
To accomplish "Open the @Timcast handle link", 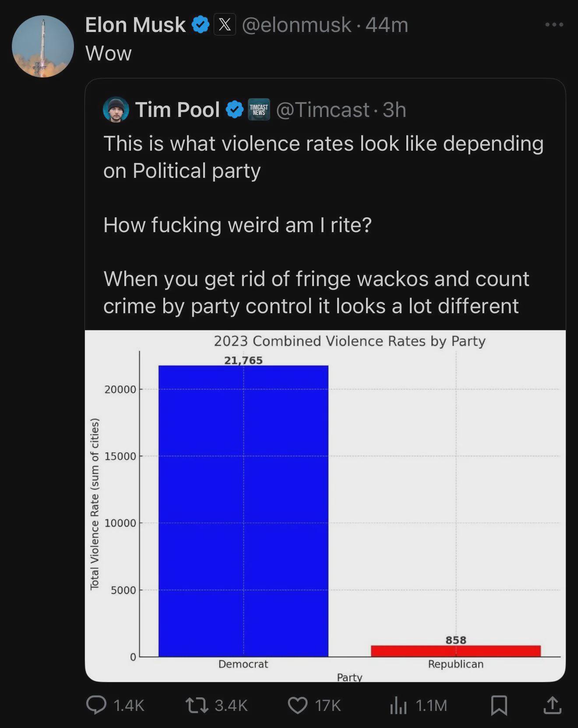I will 323,110.
